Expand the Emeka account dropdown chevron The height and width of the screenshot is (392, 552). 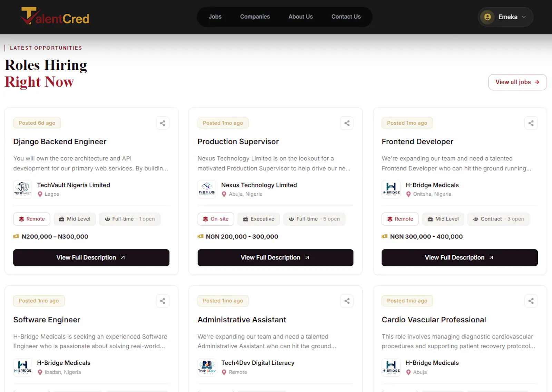524,17
